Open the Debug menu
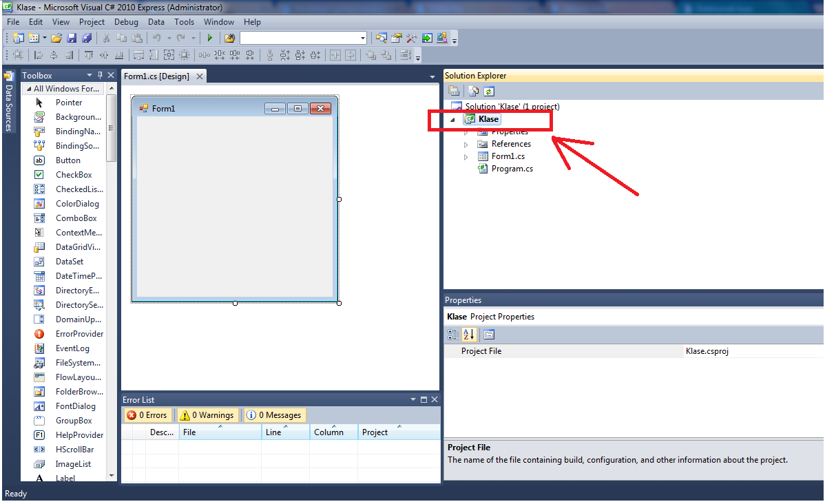Viewport: 825px width, 504px height. 126,22
